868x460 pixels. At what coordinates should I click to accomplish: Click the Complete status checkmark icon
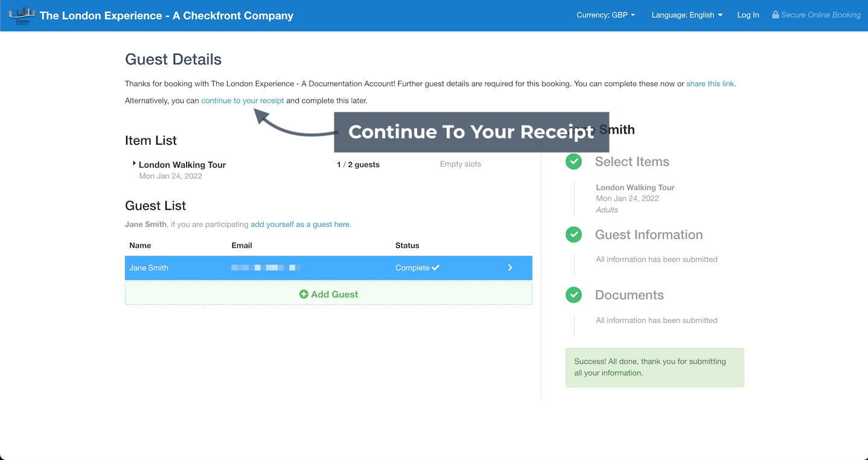click(436, 267)
